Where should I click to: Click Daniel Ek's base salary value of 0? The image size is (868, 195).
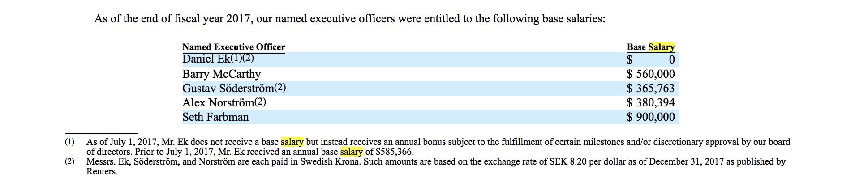[671, 60]
